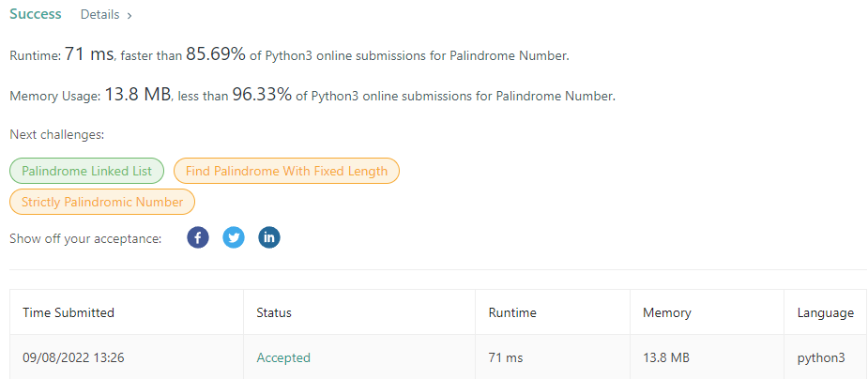The width and height of the screenshot is (868, 379).
Task: Click the Runtime column header
Action: click(x=512, y=312)
